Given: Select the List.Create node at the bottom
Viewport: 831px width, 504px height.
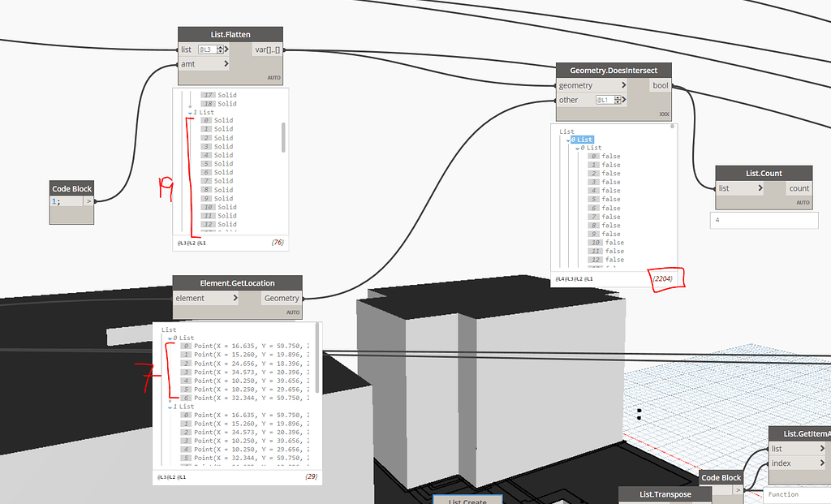Looking at the screenshot, I should (467, 501).
